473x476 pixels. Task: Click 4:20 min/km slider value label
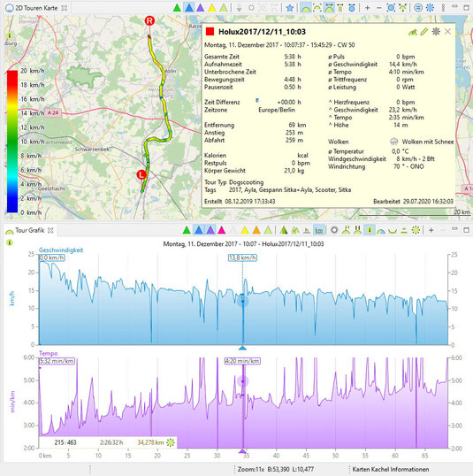242,361
